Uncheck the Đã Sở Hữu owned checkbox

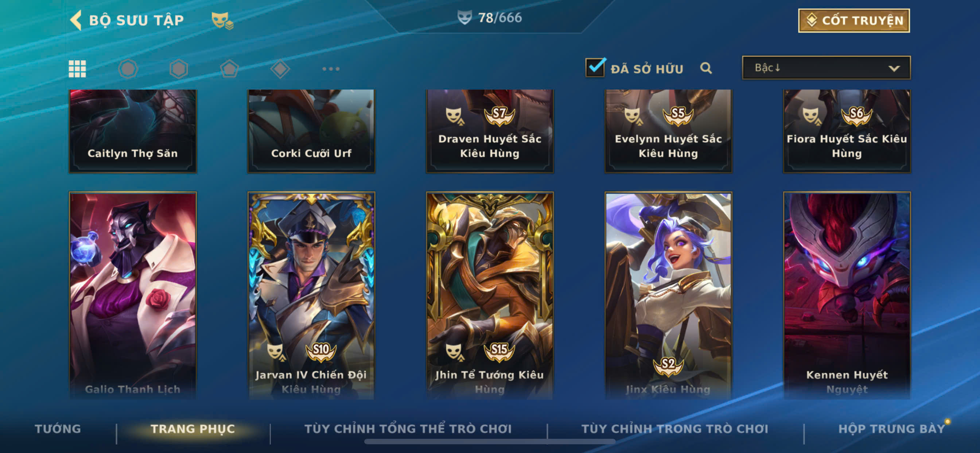pos(595,67)
